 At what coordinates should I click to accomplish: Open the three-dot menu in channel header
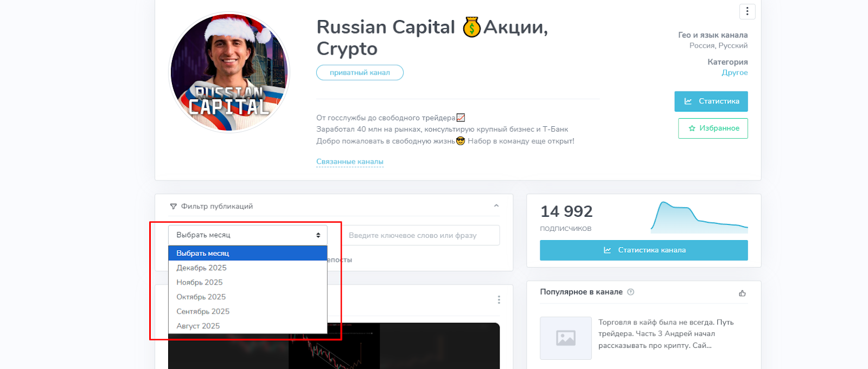click(x=747, y=11)
